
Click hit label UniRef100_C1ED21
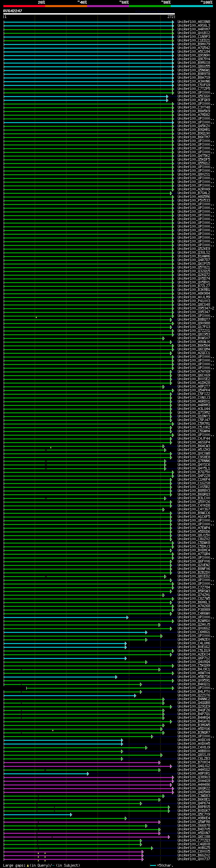pos(194,41)
